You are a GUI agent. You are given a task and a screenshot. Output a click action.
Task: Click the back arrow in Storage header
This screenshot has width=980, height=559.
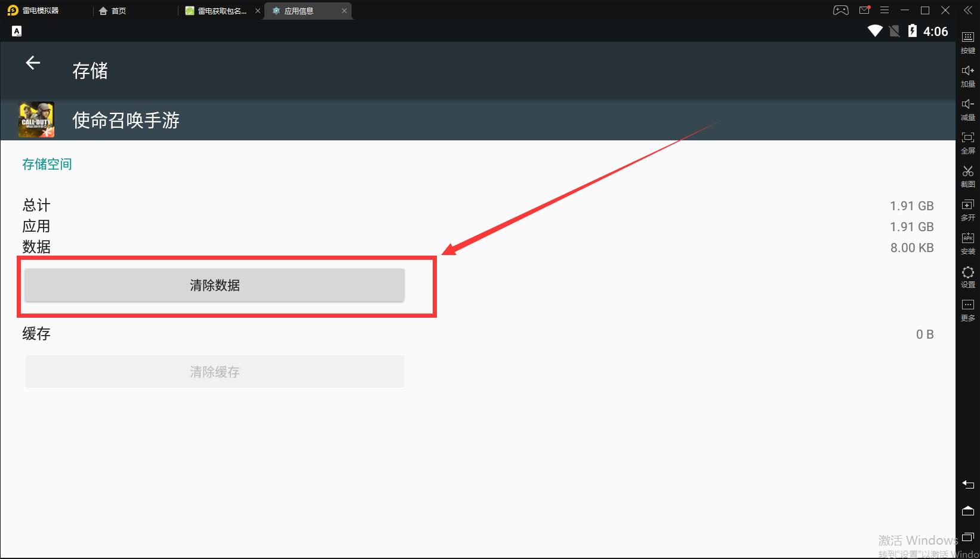click(33, 63)
